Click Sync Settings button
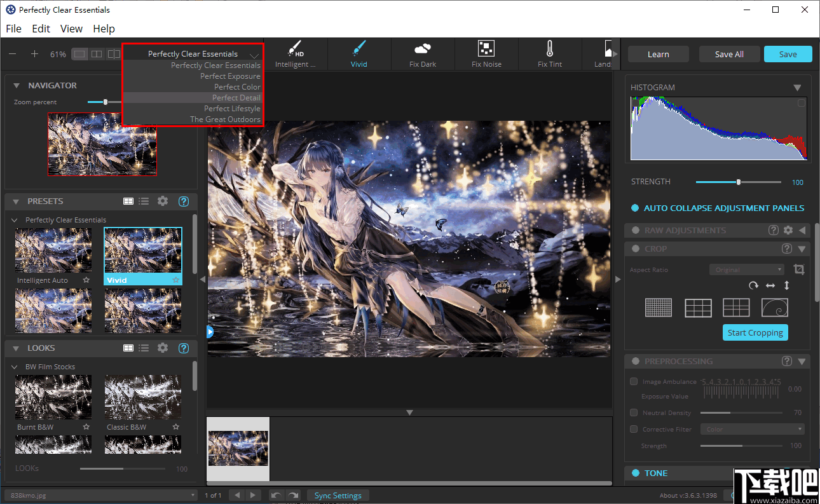Image resolution: width=820 pixels, height=504 pixels. click(x=338, y=495)
